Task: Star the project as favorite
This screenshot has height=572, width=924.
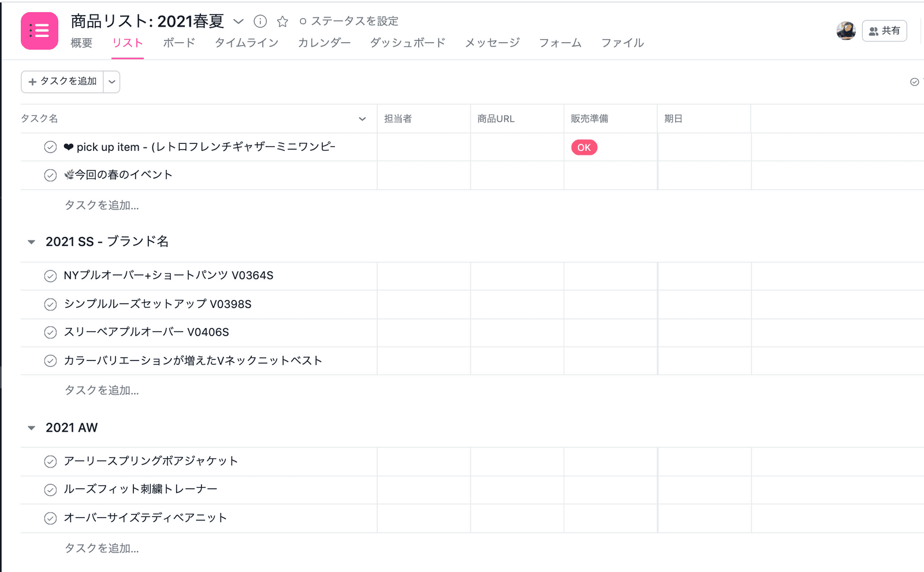Action: 282,21
